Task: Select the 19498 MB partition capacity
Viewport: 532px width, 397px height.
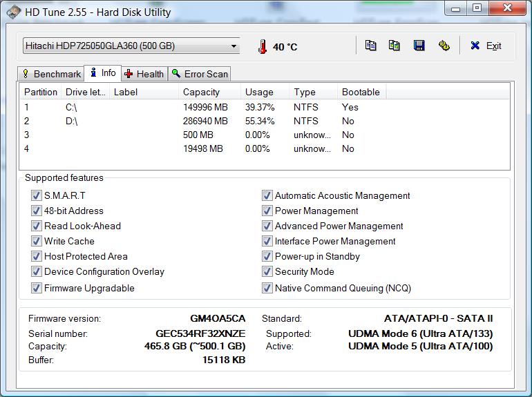Action: (x=203, y=149)
